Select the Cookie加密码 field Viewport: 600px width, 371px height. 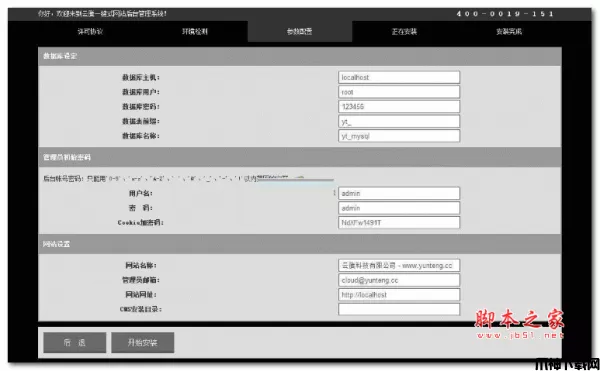click(399, 222)
